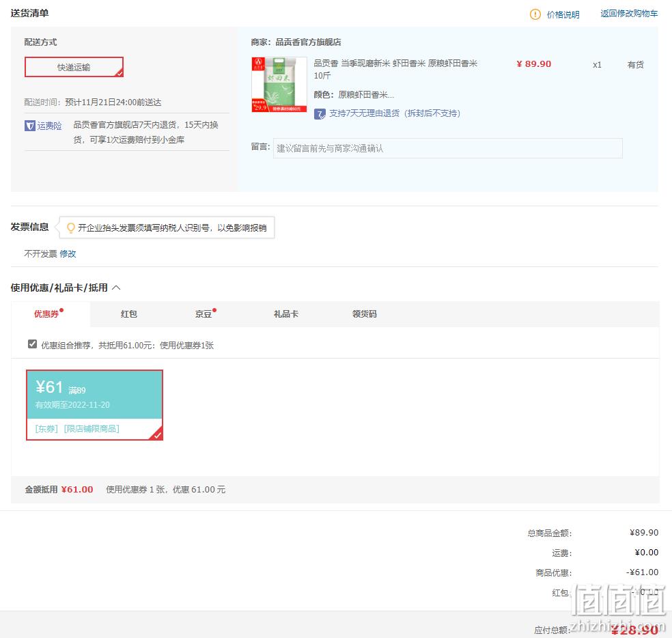
Task: Click 修改 to edit invoice info
Action: [68, 254]
